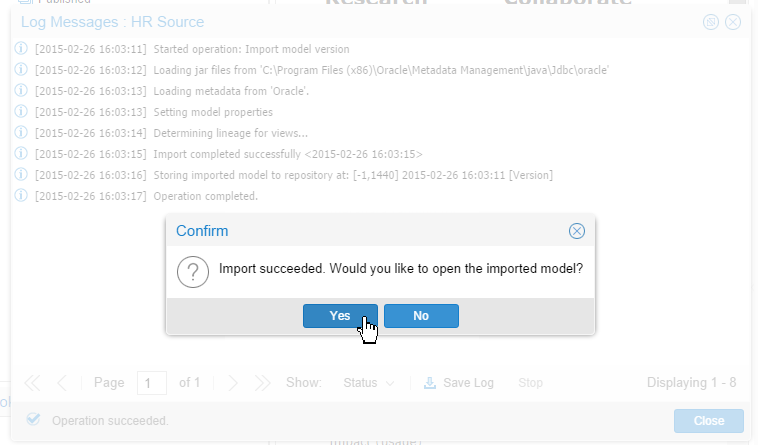Close the Log Messages panel button

[708, 421]
